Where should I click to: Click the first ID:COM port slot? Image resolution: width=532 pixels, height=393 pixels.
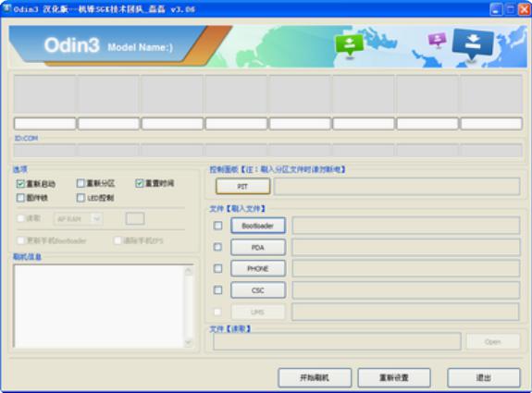pyautogui.click(x=44, y=150)
